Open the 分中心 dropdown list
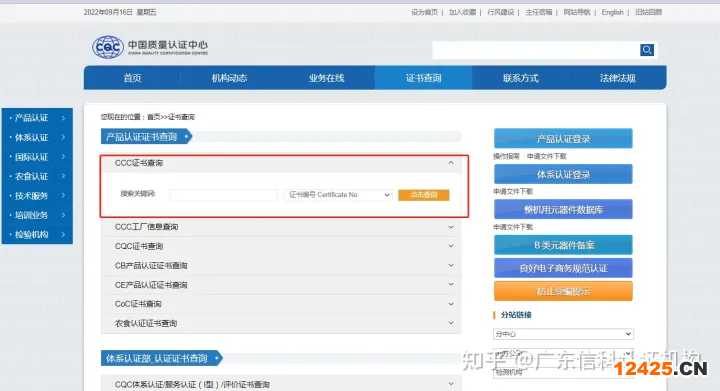The width and height of the screenshot is (720, 391). pyautogui.click(x=563, y=334)
